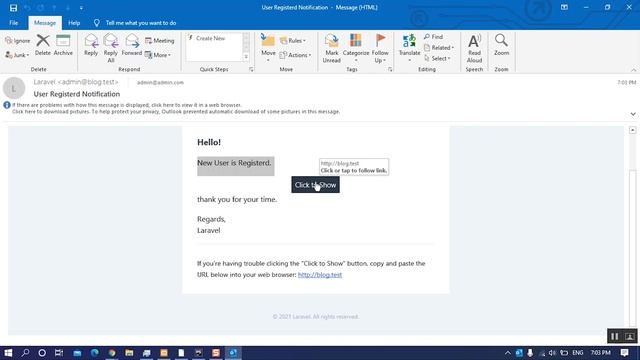Open the Zoom dialog

point(502,45)
